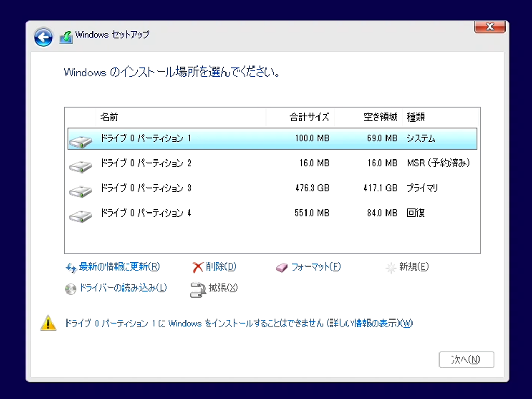Click the yellow warning triangle icon
The height and width of the screenshot is (399, 532).
(48, 323)
